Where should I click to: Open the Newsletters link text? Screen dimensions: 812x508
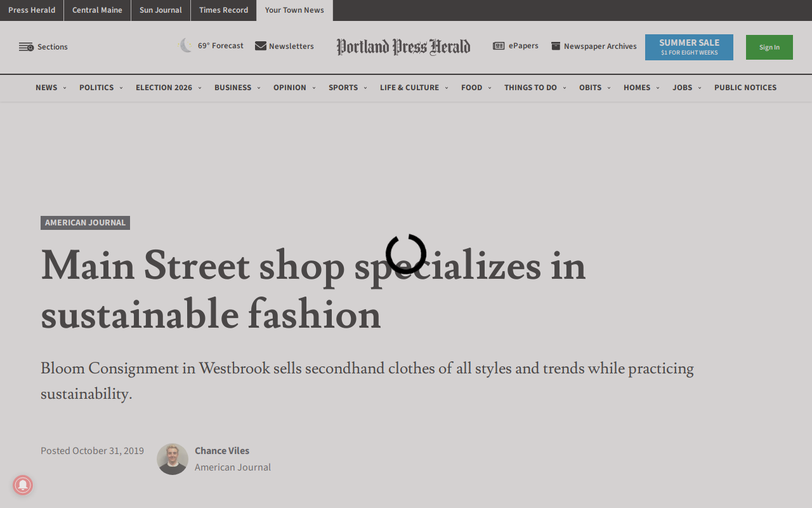pos(291,46)
